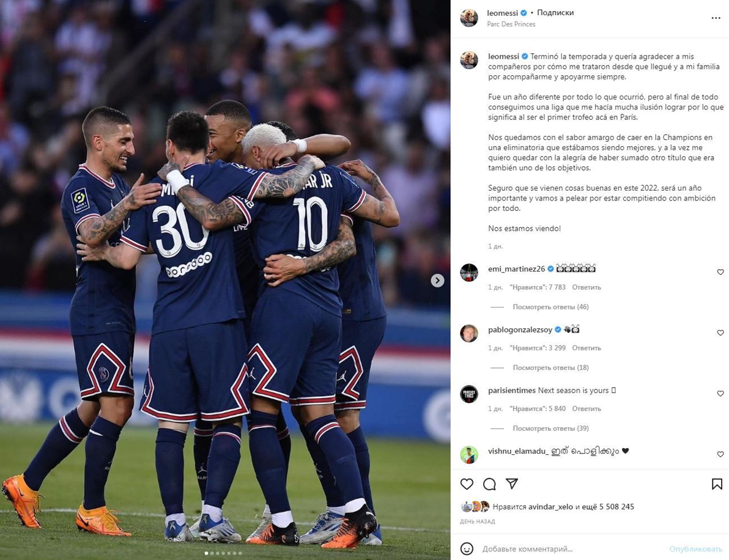Click Ответить under parisientimes comment
Viewport: 729px width, 560px height.
pyautogui.click(x=587, y=409)
